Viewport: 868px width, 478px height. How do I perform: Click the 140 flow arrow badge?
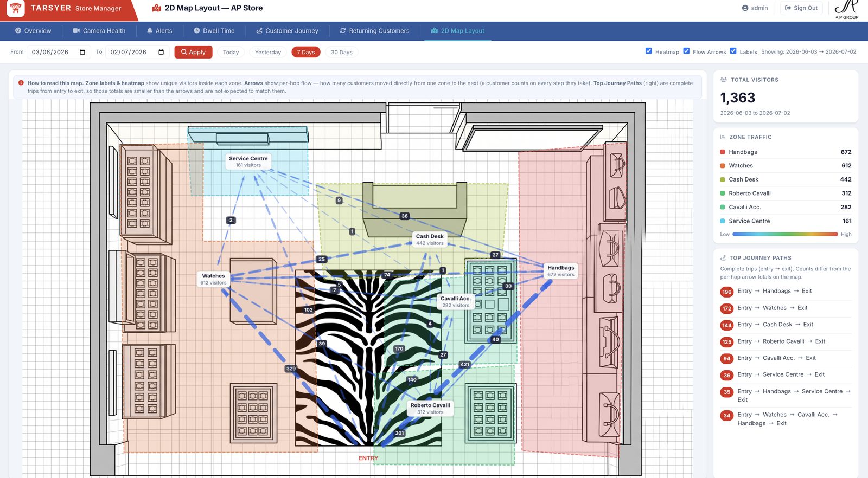tap(412, 379)
